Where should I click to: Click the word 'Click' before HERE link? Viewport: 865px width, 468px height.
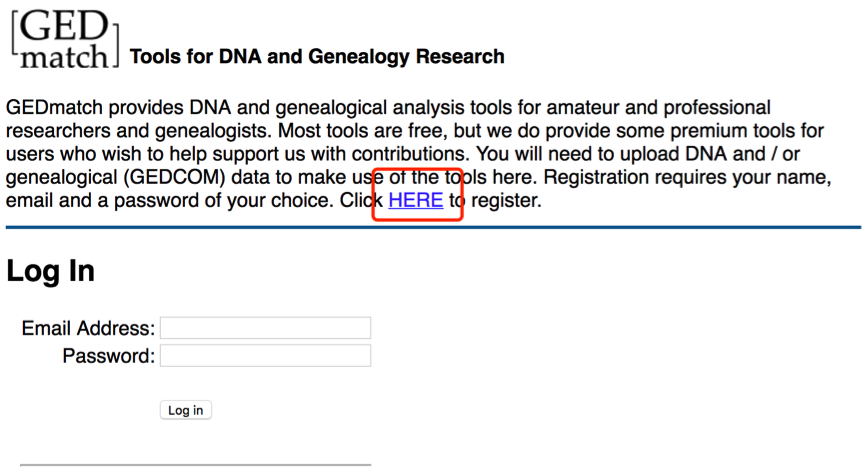tap(361, 200)
